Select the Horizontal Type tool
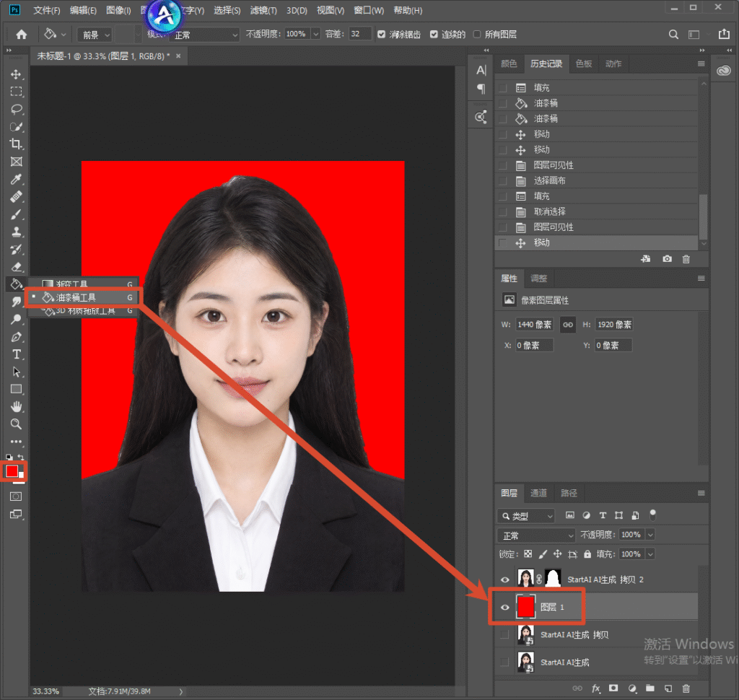Image resolution: width=739 pixels, height=700 pixels. click(16, 354)
